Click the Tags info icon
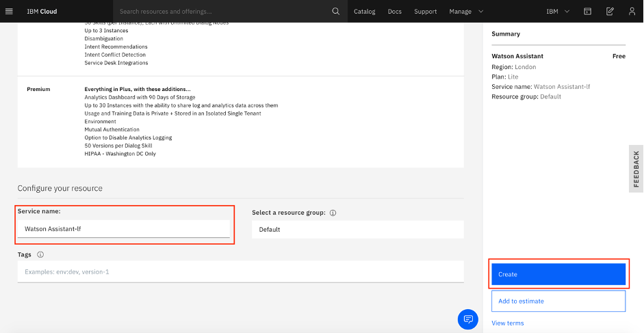This screenshot has width=644, height=333. click(x=40, y=254)
